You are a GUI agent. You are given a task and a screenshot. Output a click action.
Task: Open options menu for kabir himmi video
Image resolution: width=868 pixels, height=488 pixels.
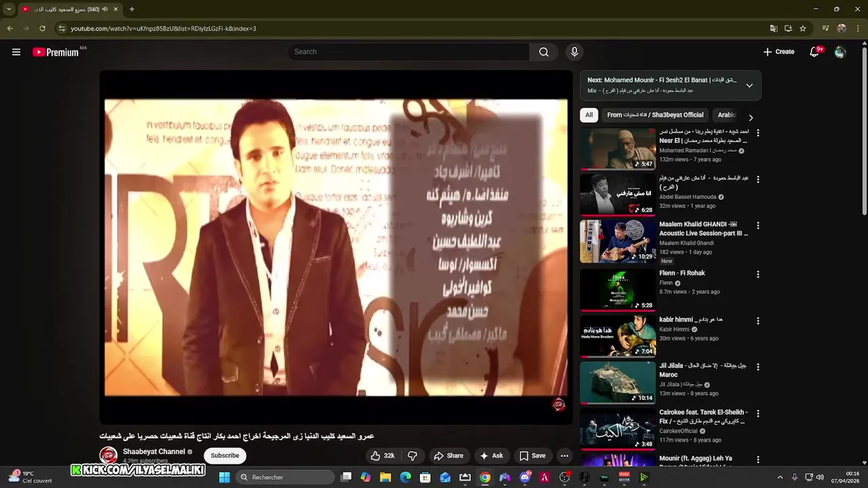(758, 321)
